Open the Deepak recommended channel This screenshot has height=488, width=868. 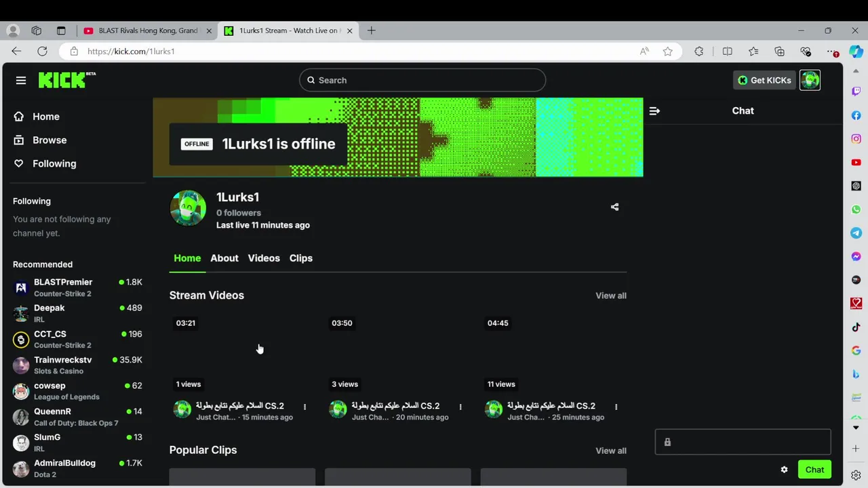[77, 313]
